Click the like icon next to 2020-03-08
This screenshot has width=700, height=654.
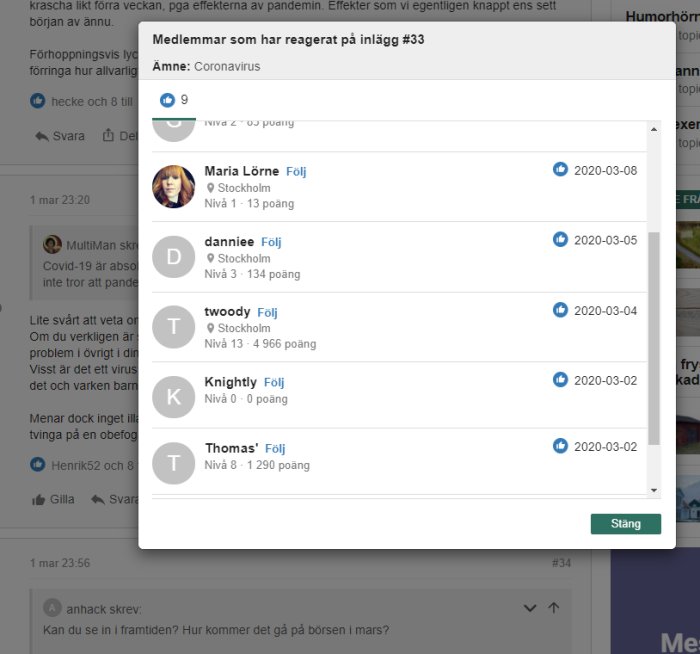(x=560, y=169)
